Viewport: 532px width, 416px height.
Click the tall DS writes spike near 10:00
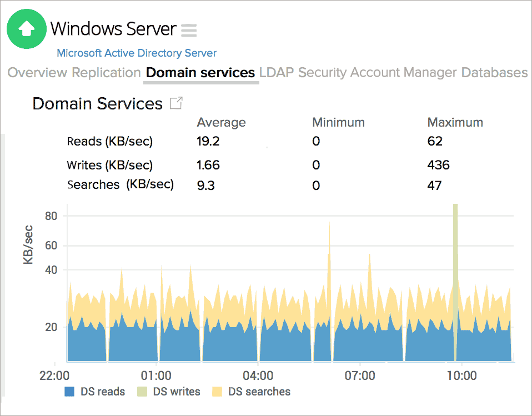(x=456, y=250)
